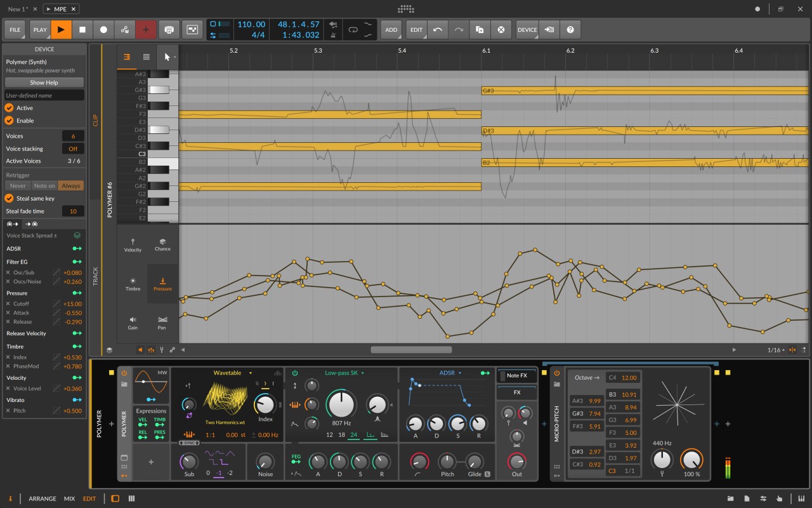Toggle the Steal same key option
Image resolution: width=812 pixels, height=508 pixels.
tap(9, 198)
